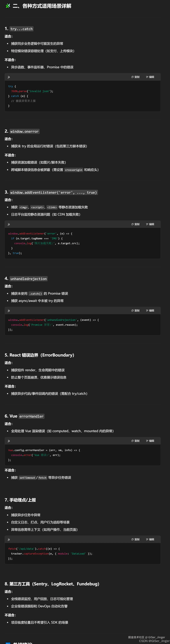
Task: Click the tools emoji beside the main heading
Action: point(8,6)
